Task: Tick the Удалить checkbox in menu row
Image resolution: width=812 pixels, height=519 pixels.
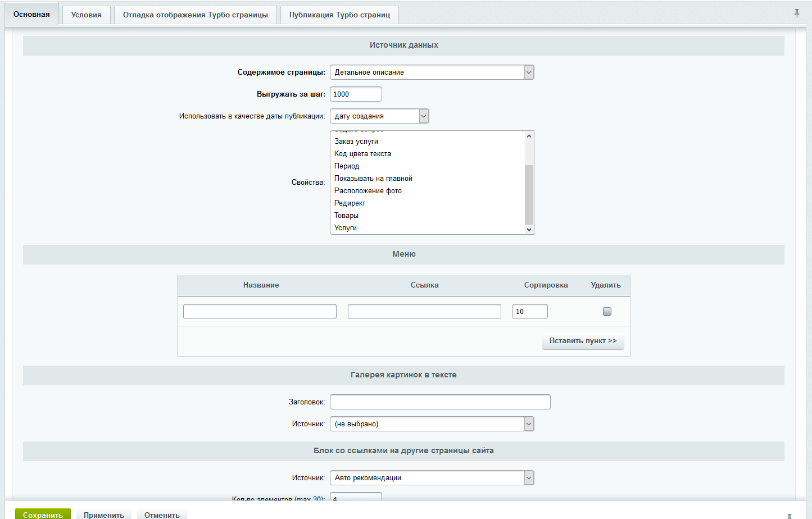Action: point(607,311)
